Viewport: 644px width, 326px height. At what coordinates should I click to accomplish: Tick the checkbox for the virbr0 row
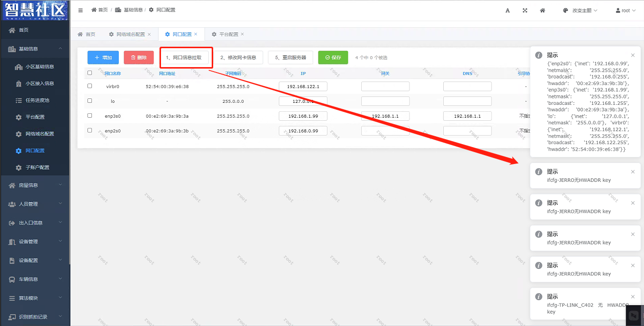pos(90,86)
